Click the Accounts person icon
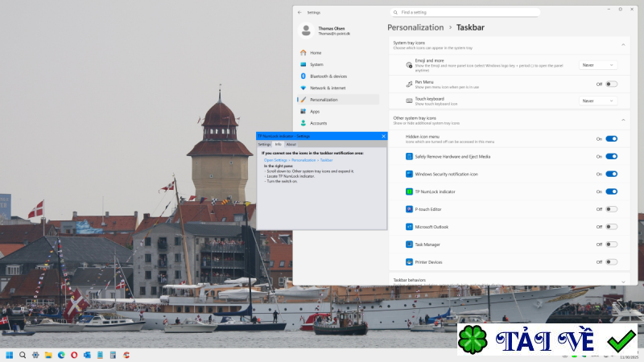644x362 pixels. click(x=303, y=123)
